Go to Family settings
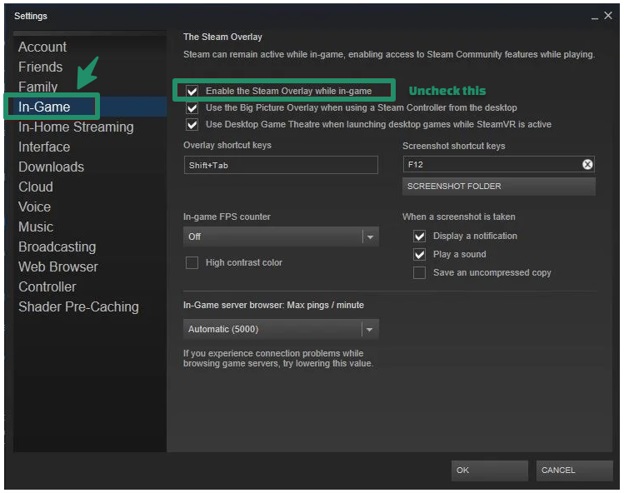 (38, 87)
